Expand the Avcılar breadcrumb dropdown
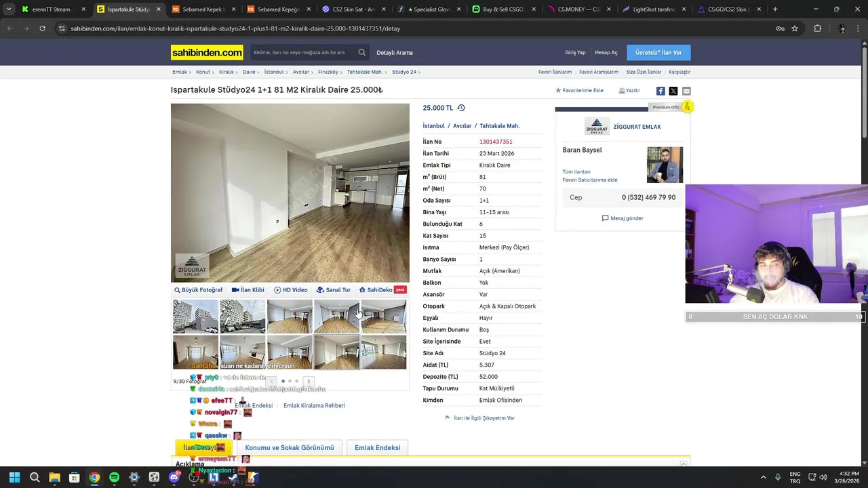The width and height of the screenshot is (868, 488). (312, 72)
